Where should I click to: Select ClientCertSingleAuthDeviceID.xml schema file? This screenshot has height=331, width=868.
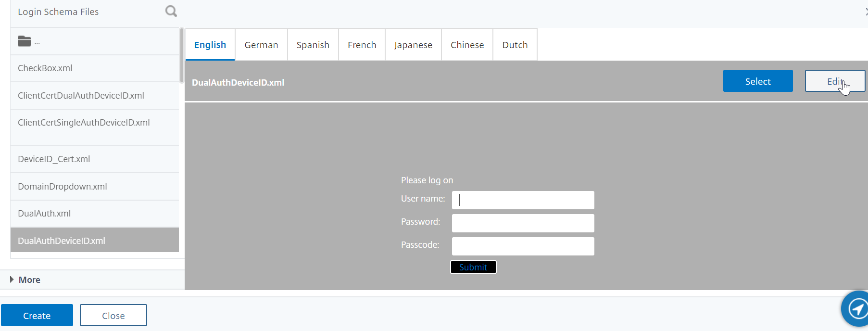point(95,127)
